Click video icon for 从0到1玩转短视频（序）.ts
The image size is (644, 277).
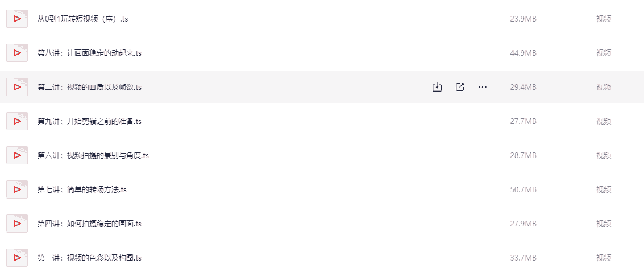(x=17, y=19)
